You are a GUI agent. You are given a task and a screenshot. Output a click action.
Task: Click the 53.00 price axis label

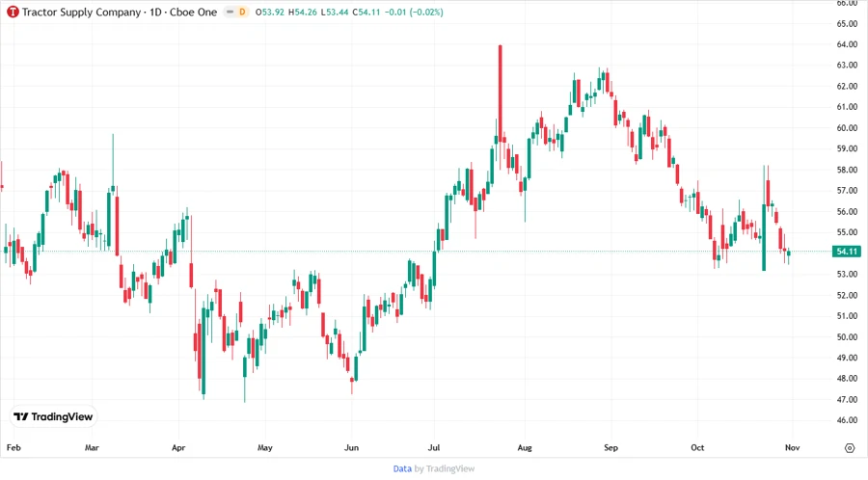coord(847,274)
